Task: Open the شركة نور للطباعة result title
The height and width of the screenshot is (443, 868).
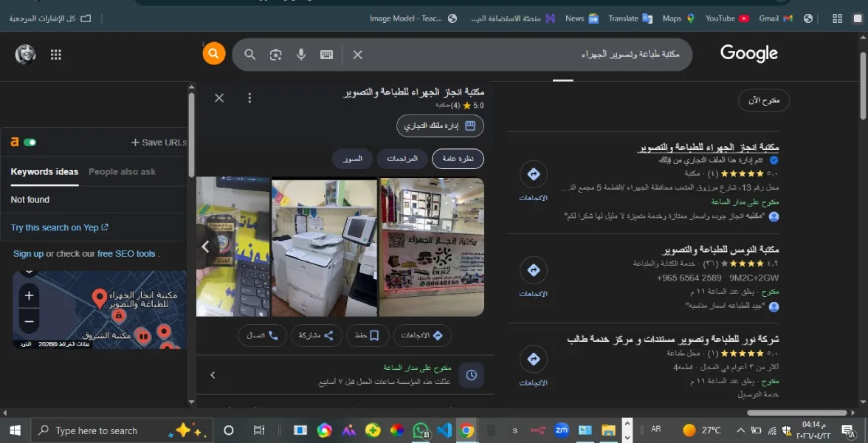Action: pos(673,339)
